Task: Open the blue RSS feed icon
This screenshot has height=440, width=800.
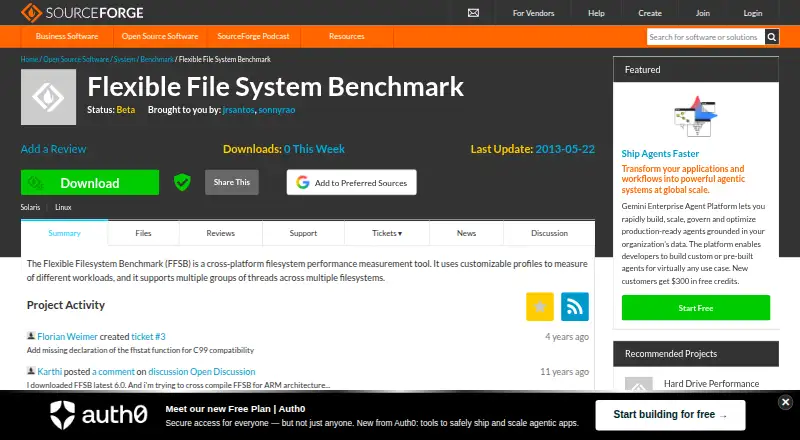Action: 574,306
